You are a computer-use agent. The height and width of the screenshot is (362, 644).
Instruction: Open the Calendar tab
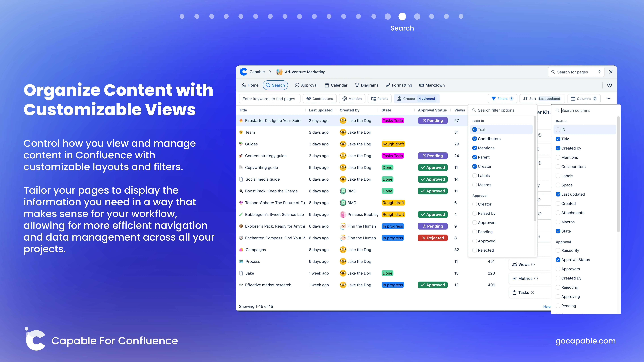pyautogui.click(x=336, y=85)
